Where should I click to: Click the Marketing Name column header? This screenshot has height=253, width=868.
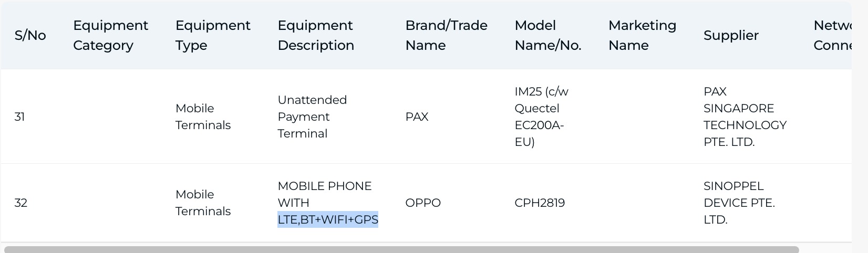pos(642,35)
